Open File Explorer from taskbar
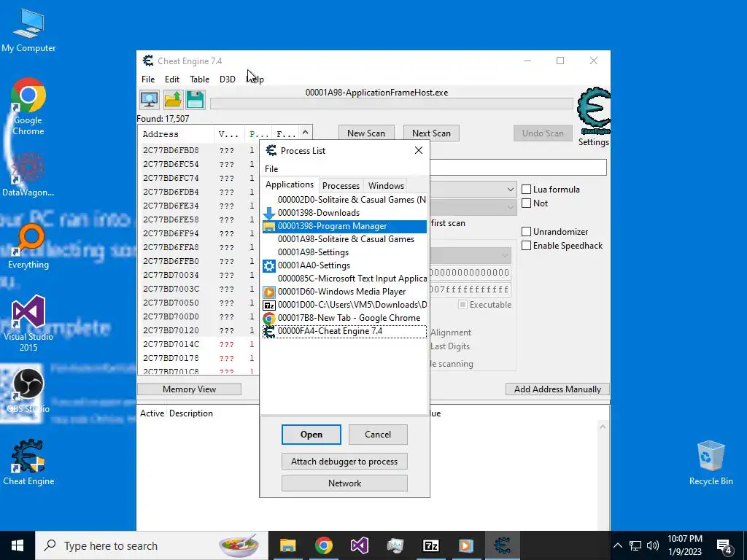 (x=287, y=545)
